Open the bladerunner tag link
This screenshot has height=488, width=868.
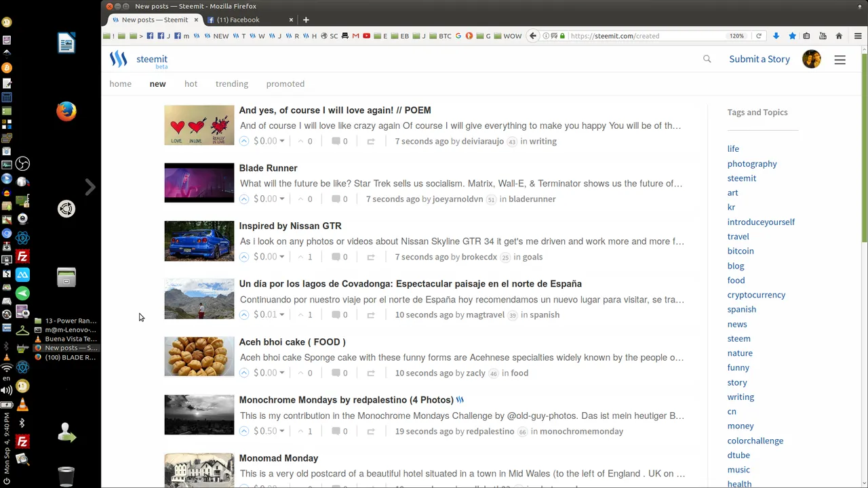point(532,199)
